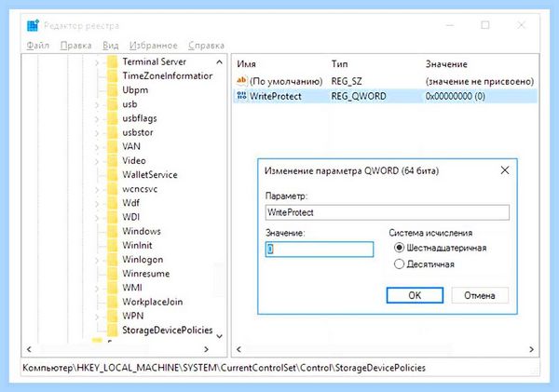
Task: Select the TimeZoneInformation folder icon
Action: pyautogui.click(x=113, y=76)
